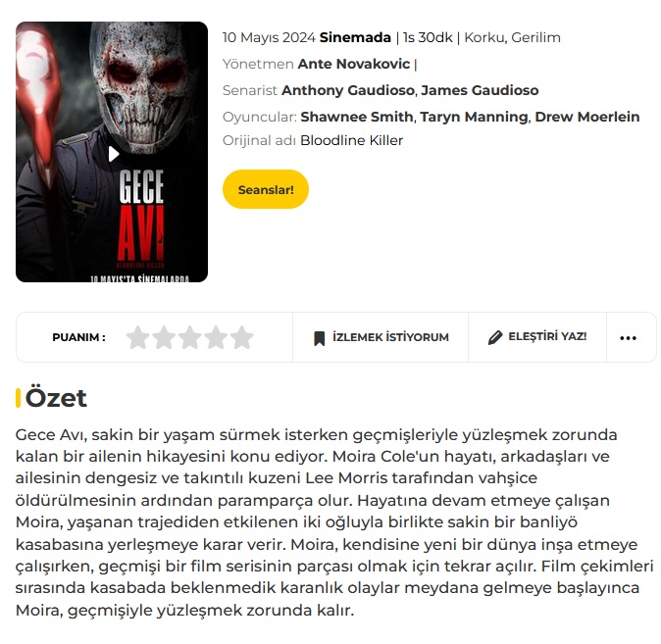
Task: Click the bookmark icon beside İzlemek İstiyorum
Action: click(320, 338)
